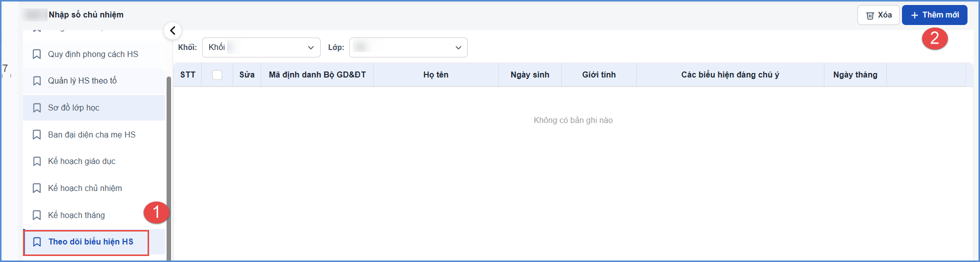
Task: Click the Nhập sổ chủ nhiệm page title
Action: 86,15
